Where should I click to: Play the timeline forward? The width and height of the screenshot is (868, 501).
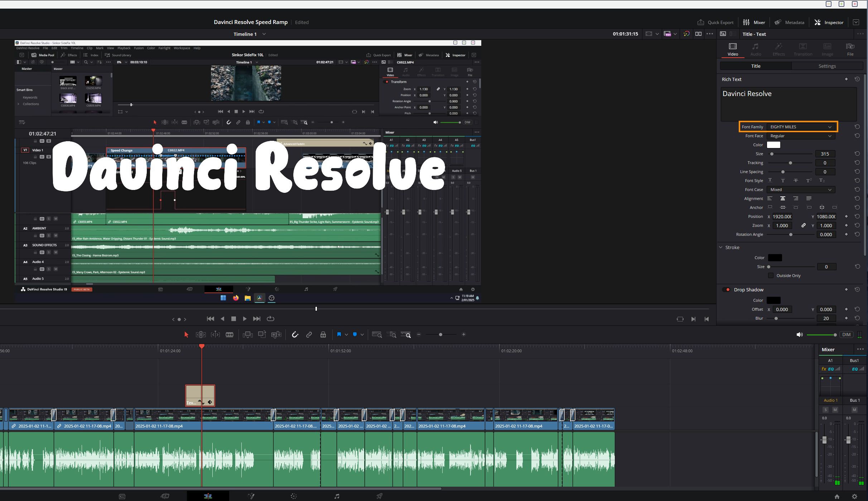point(245,319)
